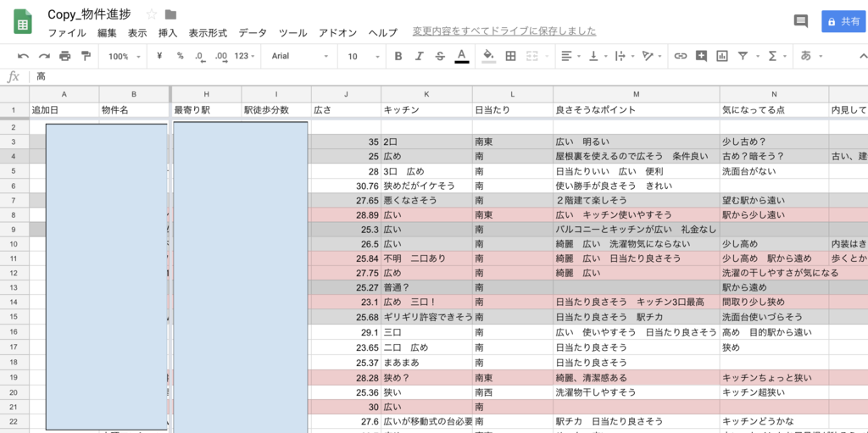Click the formula bar input
The height and width of the screenshot is (433, 868).
[448, 77]
